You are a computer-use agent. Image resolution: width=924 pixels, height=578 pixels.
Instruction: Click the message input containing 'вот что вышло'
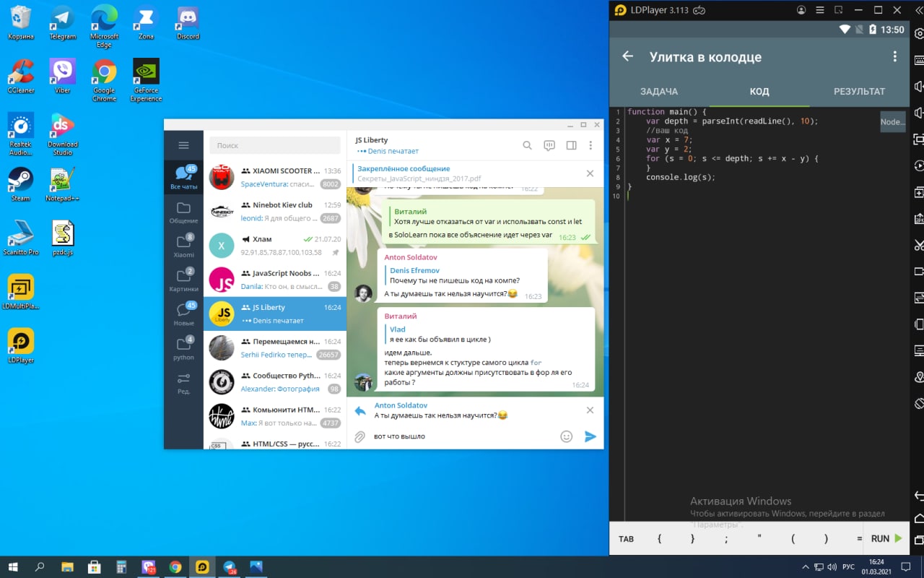462,436
